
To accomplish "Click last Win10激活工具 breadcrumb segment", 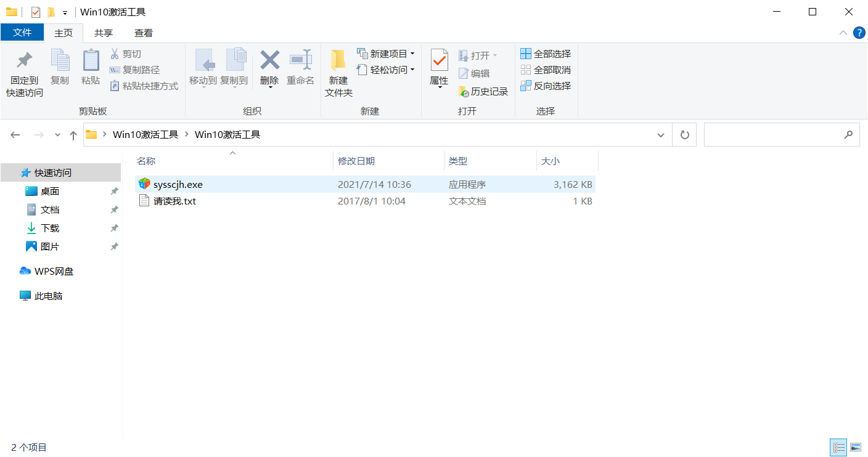I will click(x=227, y=134).
